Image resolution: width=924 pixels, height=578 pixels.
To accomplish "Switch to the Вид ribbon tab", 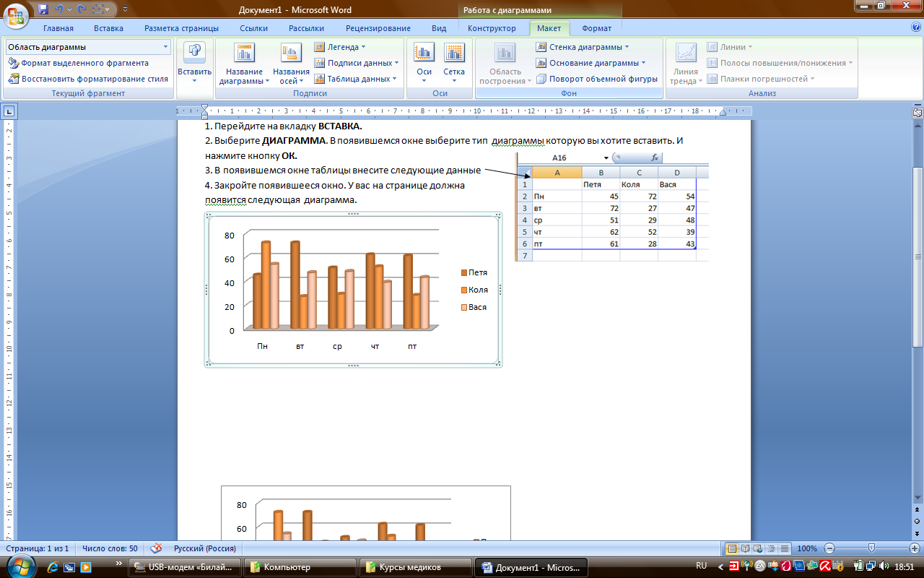I will click(x=439, y=29).
